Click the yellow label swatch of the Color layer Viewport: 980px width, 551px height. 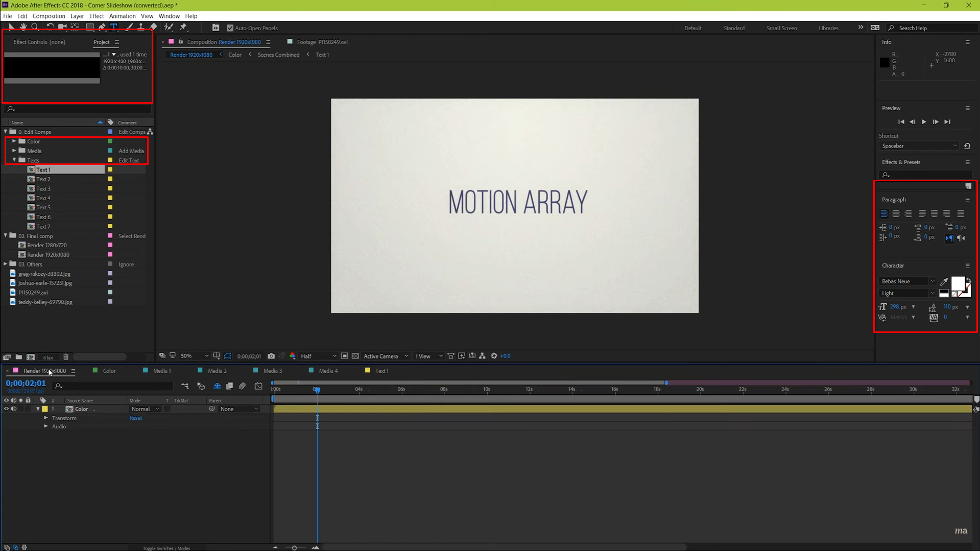45,409
